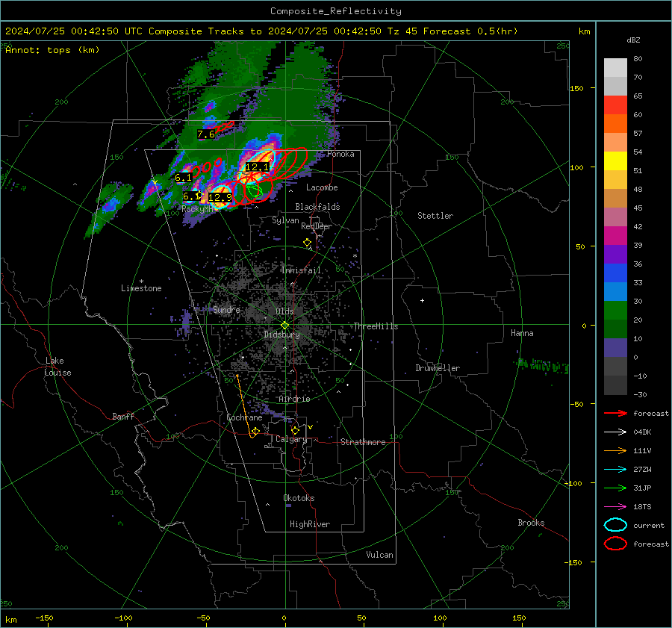Click the Lake Louise label

57,367
